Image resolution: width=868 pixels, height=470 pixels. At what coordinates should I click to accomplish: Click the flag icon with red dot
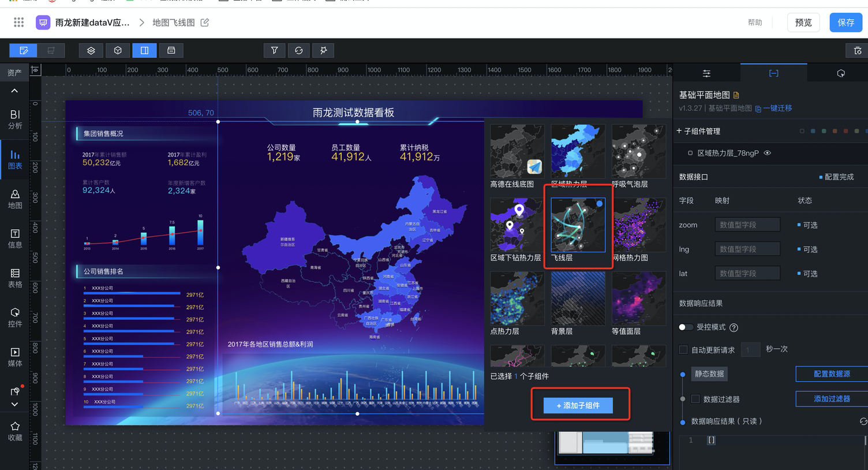(x=16, y=390)
